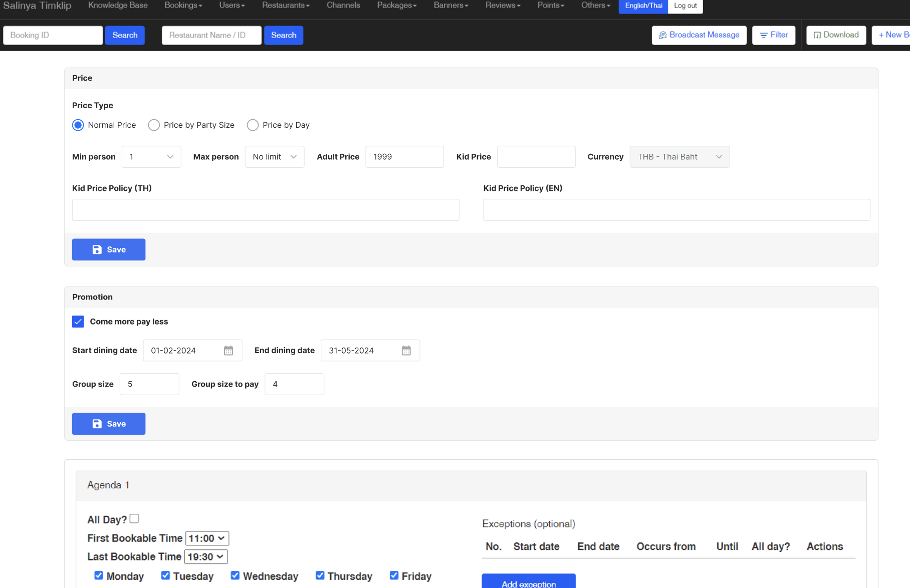Click the Adult Price input field
The width and height of the screenshot is (910, 588).
[x=404, y=157]
